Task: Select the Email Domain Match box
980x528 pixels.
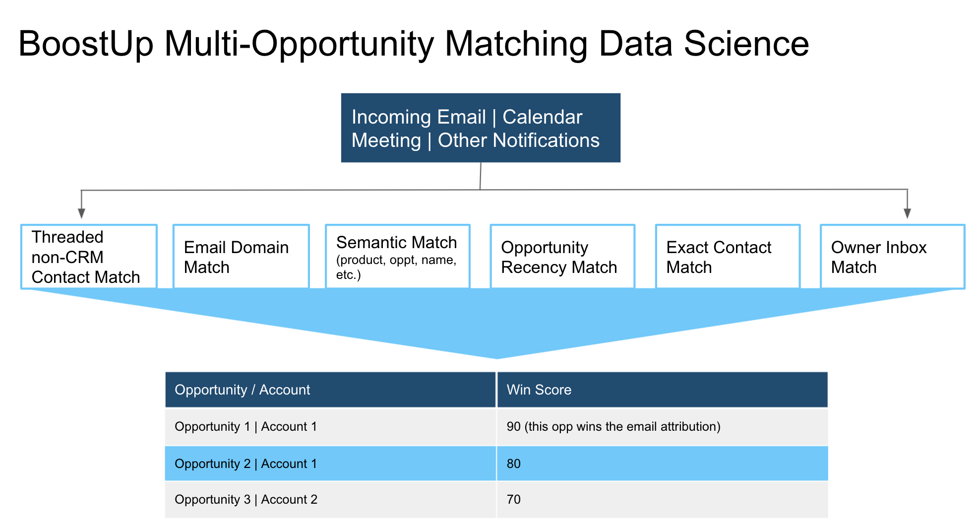Action: tap(241, 257)
